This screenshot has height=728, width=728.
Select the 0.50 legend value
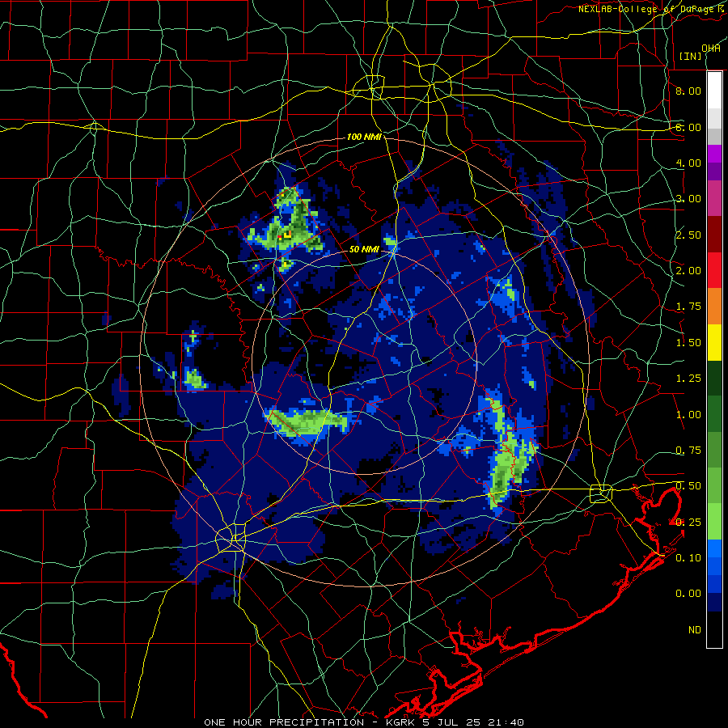(688, 486)
